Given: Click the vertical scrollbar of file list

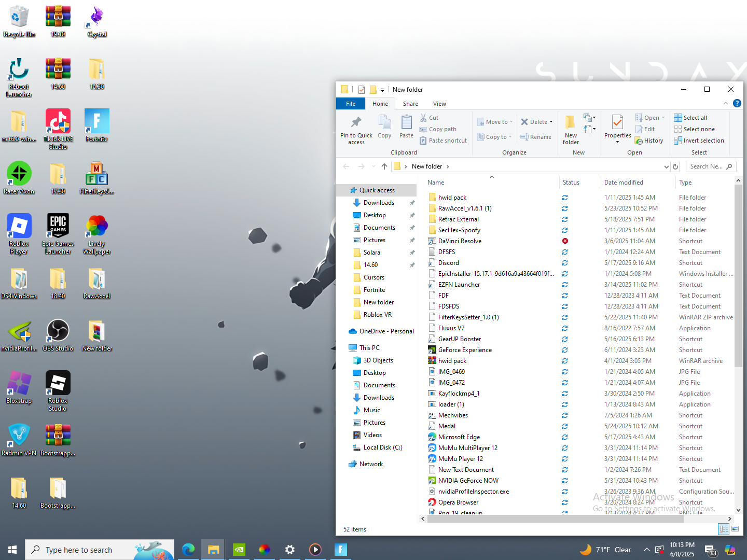Looking at the screenshot, I should 738,311.
